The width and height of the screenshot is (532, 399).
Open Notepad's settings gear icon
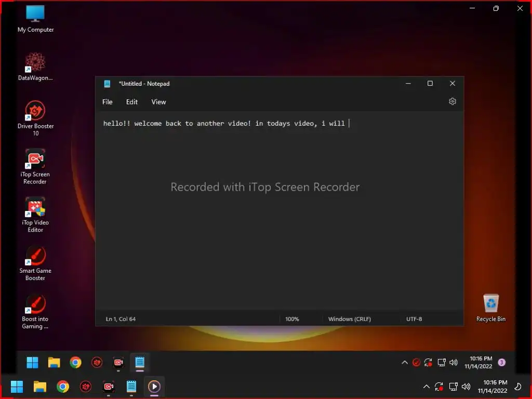click(x=453, y=101)
